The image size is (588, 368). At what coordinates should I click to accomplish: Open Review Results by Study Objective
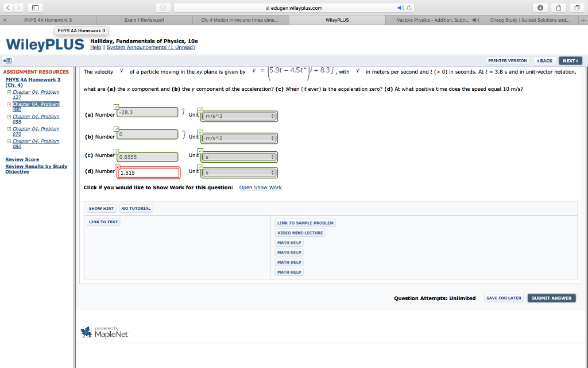[x=36, y=169]
